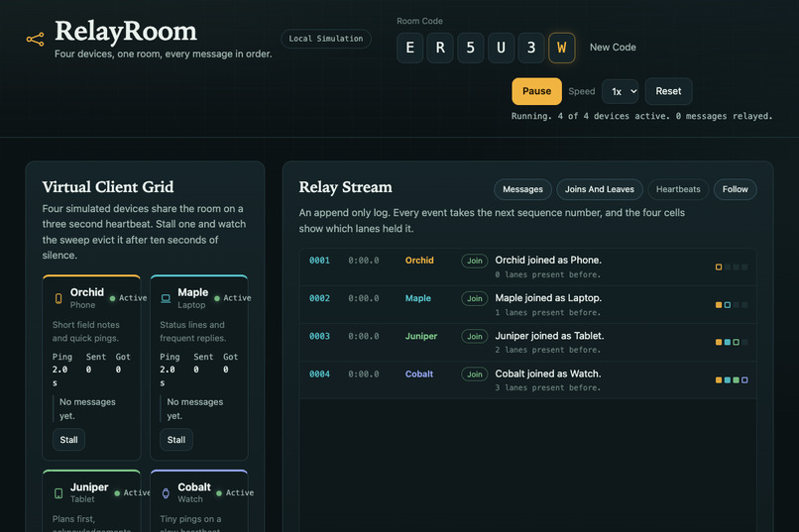Click the Join tag on Cobalt's row
799x532 pixels.
point(475,374)
